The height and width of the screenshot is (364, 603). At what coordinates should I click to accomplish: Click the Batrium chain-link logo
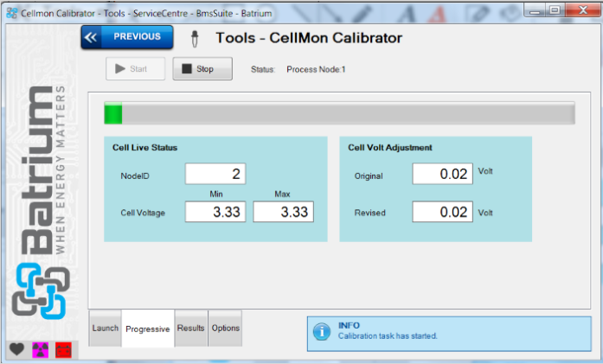[41, 291]
